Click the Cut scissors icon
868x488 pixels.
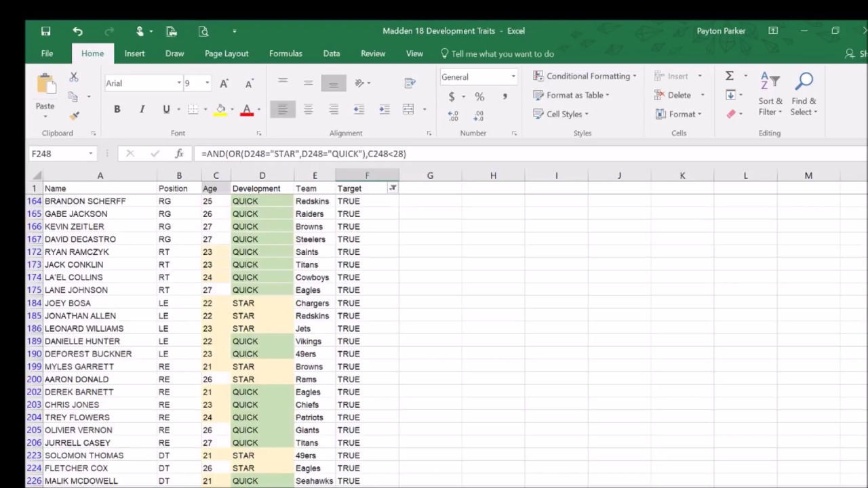pos(74,77)
